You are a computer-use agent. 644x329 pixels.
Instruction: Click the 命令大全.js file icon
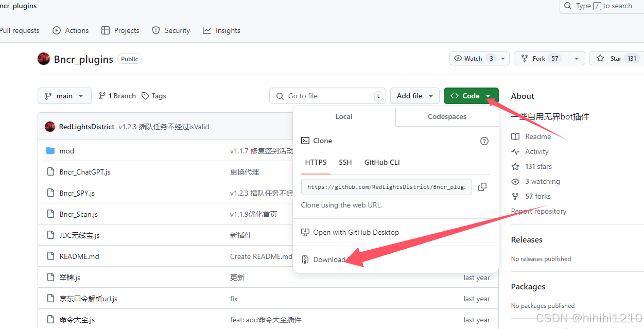pyautogui.click(x=50, y=320)
